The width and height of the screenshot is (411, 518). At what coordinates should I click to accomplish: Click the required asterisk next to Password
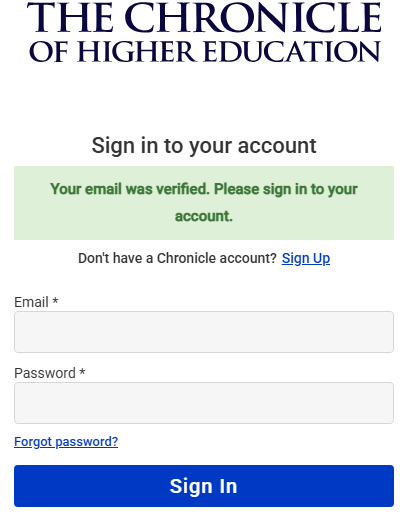[82, 372]
